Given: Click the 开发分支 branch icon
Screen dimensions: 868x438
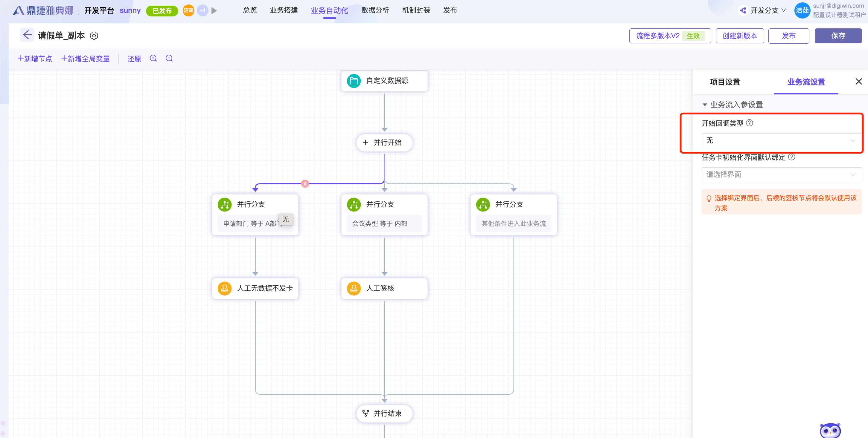Looking at the screenshot, I should [x=743, y=10].
